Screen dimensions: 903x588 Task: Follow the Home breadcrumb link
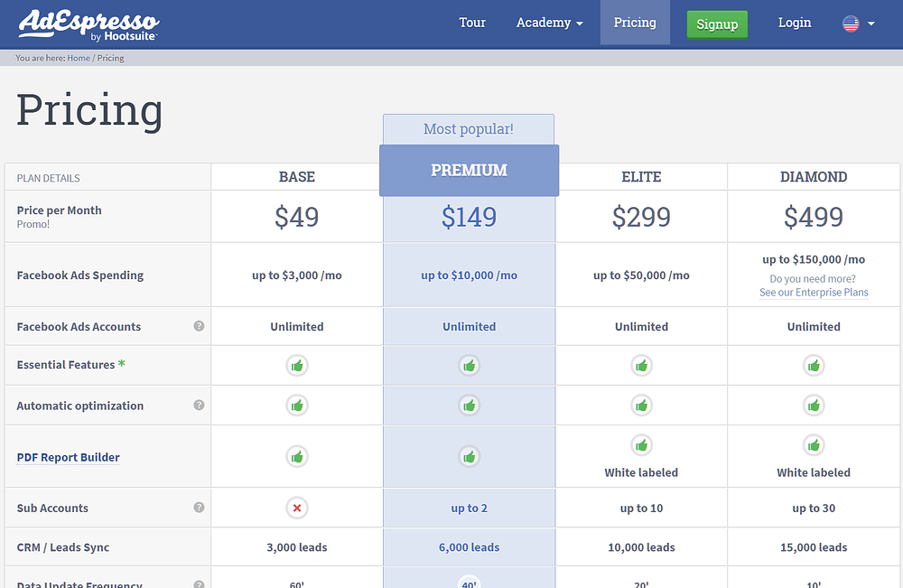(x=79, y=58)
